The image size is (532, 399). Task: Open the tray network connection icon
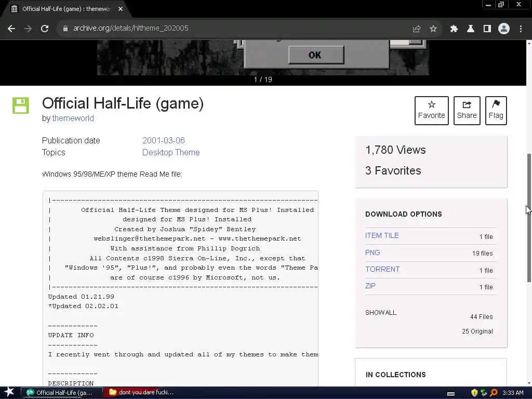(x=484, y=393)
